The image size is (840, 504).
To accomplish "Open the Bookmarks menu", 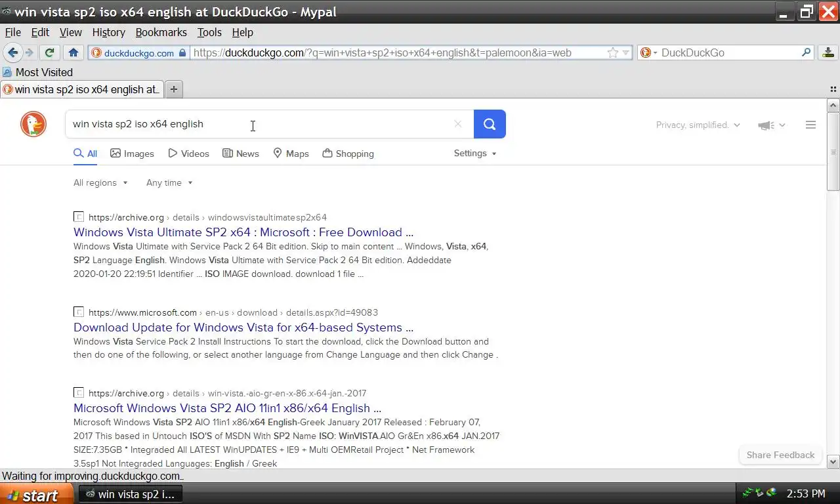I will [161, 32].
